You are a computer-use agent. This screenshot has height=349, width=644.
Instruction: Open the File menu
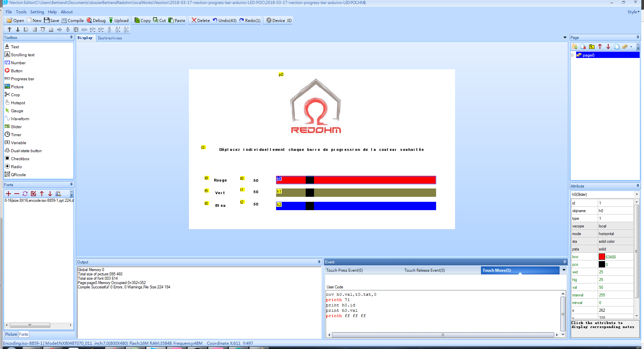pos(9,12)
